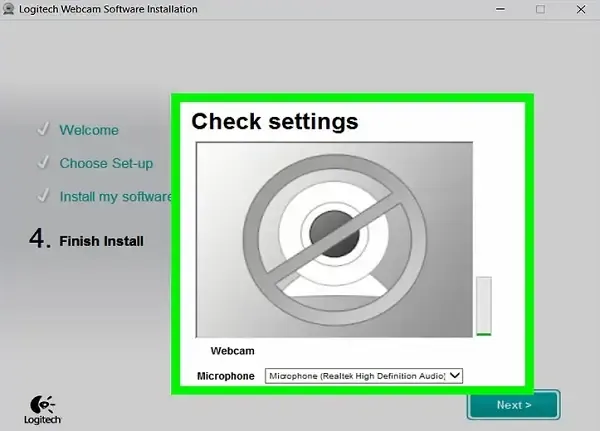This screenshot has height=431, width=600.
Task: Click the Microphone label
Action: 226,376
